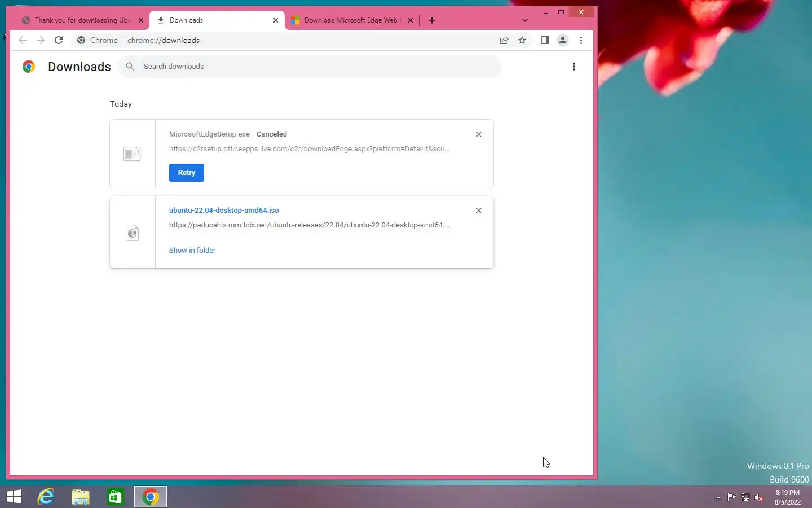The image size is (812, 508).
Task: Open the Downloads page more actions menu
Action: pyautogui.click(x=574, y=67)
